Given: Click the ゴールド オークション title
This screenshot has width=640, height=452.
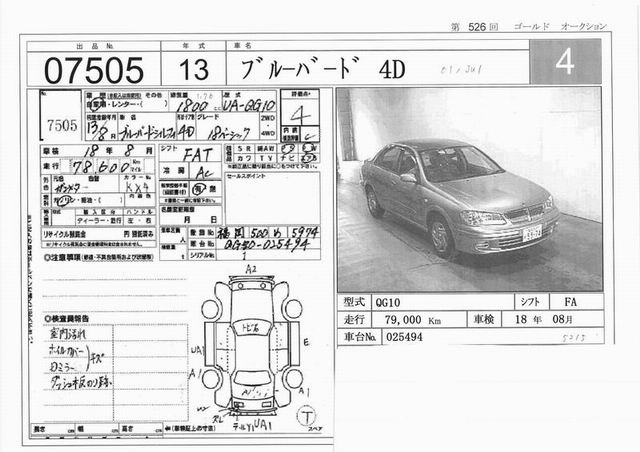Looking at the screenshot, I should 560,27.
